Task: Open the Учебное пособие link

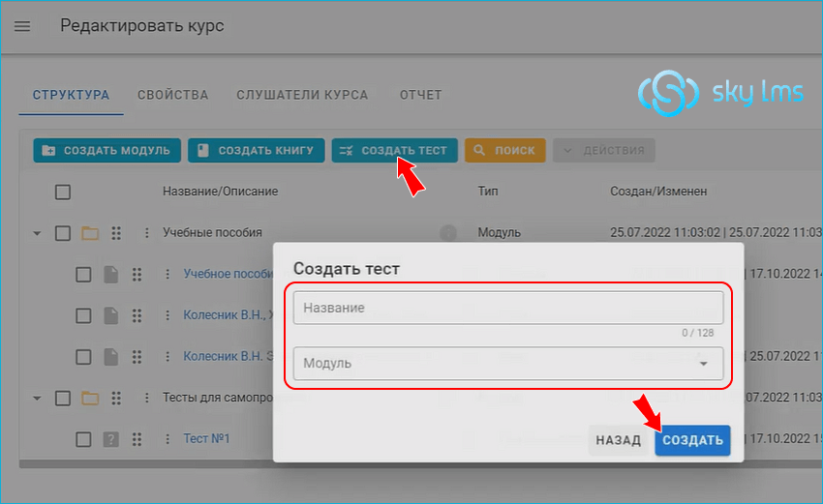Action: [229, 274]
